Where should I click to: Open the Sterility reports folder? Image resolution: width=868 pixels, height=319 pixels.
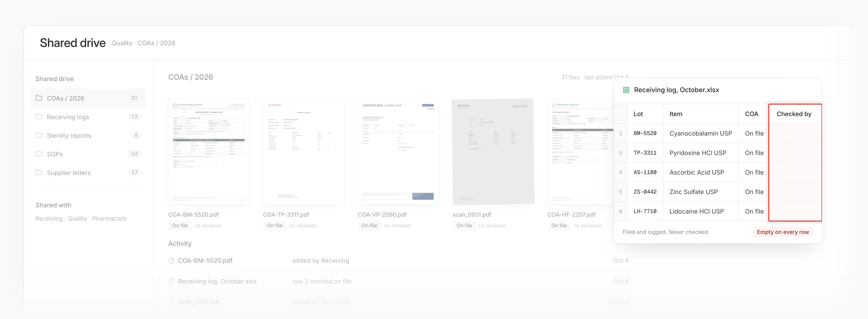coord(88,135)
